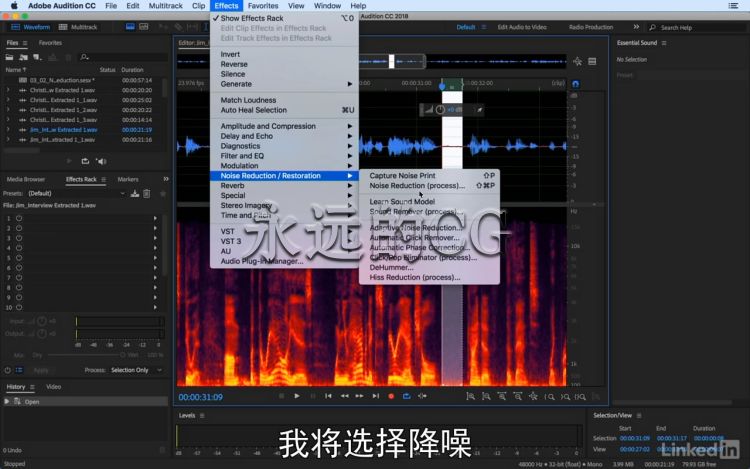Screen dimensions: 750x469
Task: Switch to Multitrack editor view
Action: 78,27
